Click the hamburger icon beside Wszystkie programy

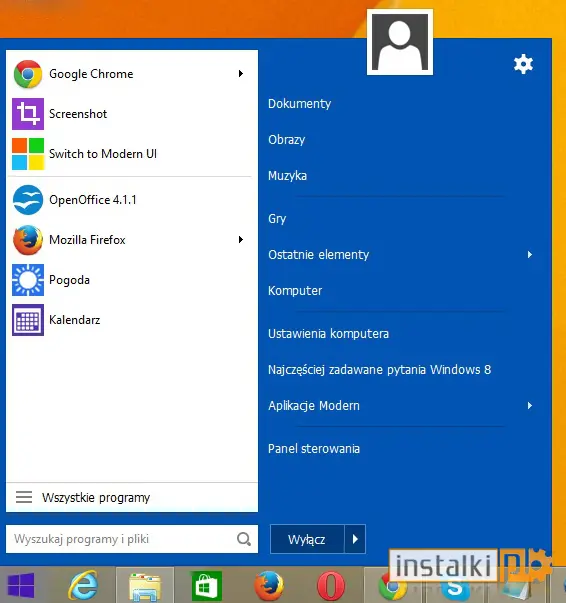click(x=24, y=497)
